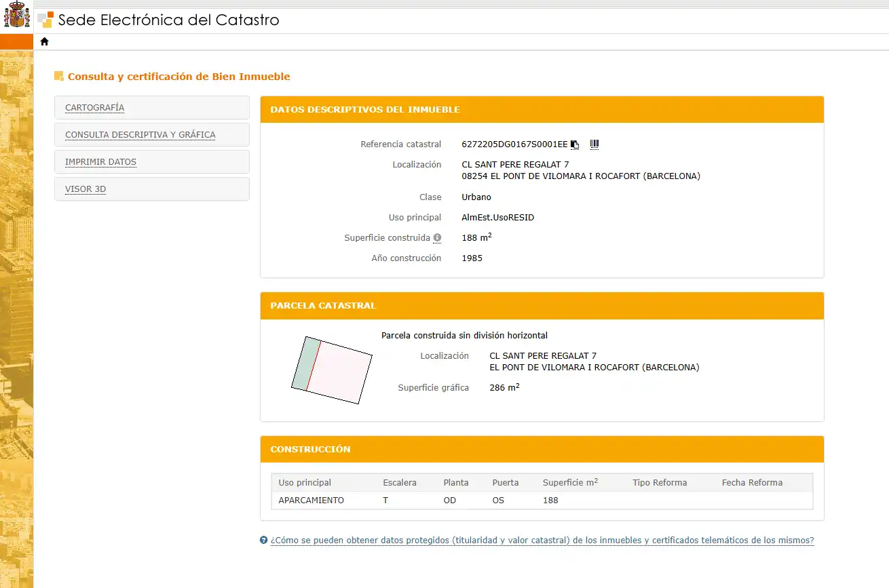Image resolution: width=889 pixels, height=588 pixels.
Task: Click the 'Urbano' class value
Action: click(476, 197)
